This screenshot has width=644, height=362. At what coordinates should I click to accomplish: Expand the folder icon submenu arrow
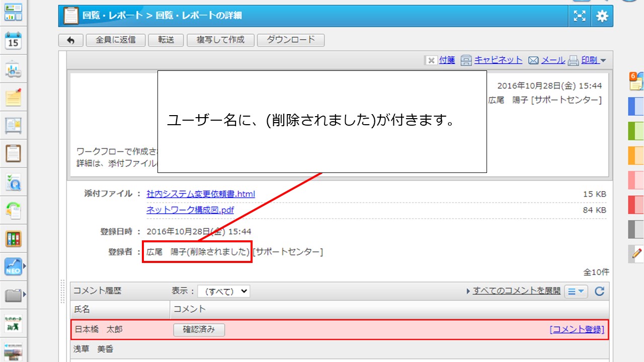[24, 294]
